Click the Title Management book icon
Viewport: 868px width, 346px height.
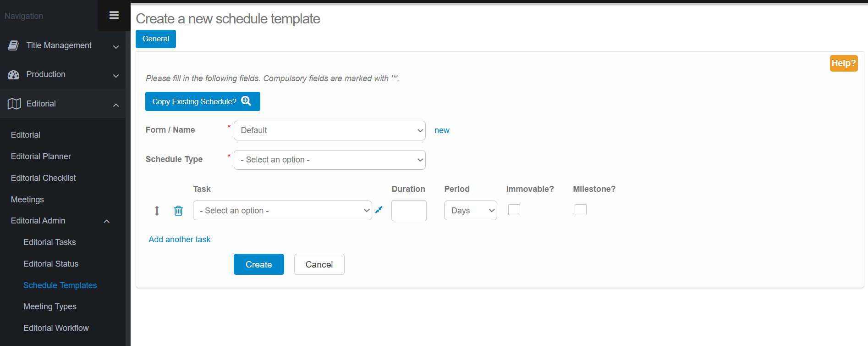click(14, 45)
